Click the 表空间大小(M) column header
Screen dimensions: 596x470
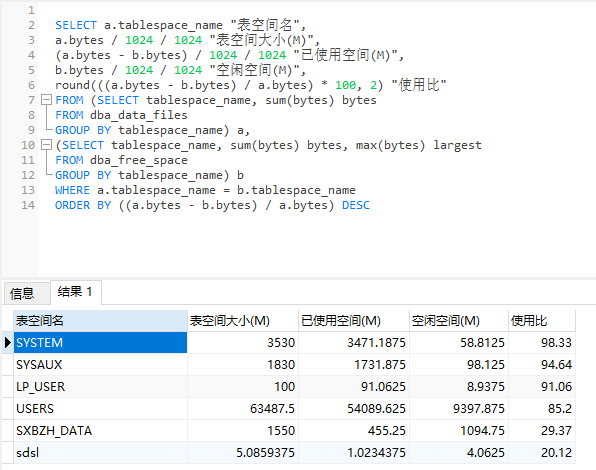click(x=243, y=321)
